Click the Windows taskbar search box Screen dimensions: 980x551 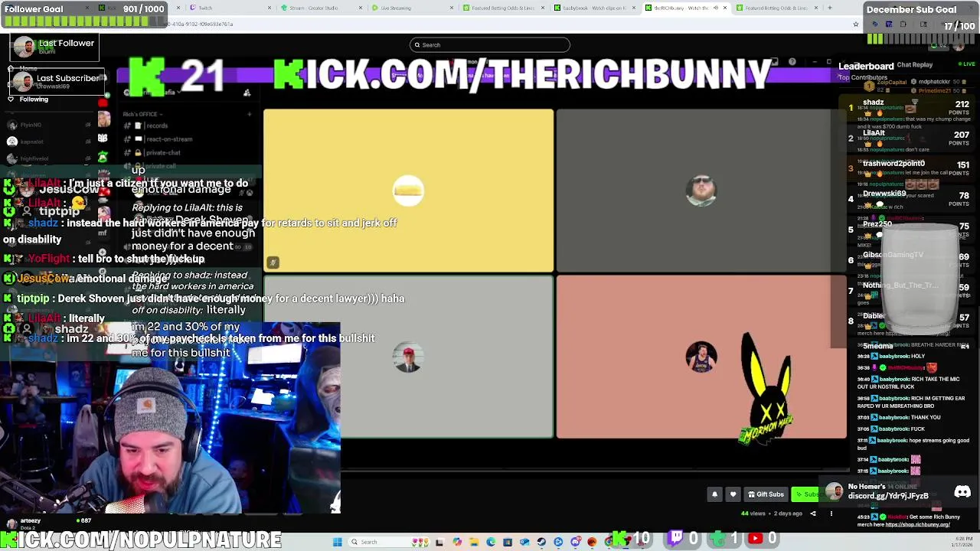[x=388, y=542]
